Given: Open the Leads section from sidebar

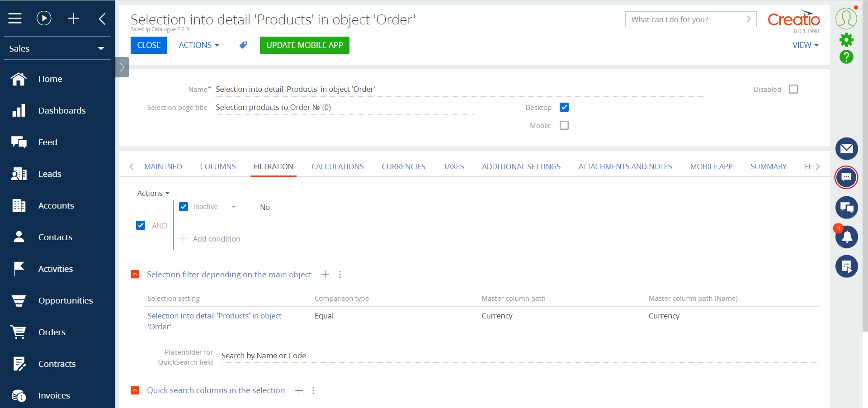Looking at the screenshot, I should tap(50, 174).
